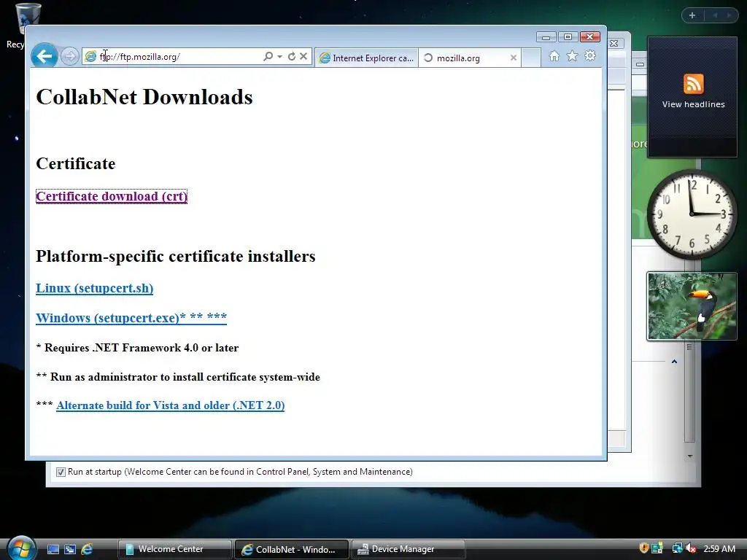747x560 pixels.
Task: Click the Requires .NET Framework 4.0 note
Action: 137,348
